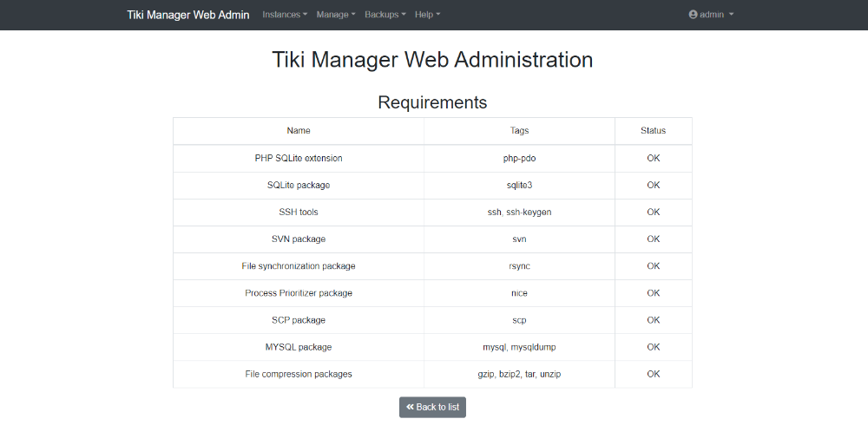This screenshot has width=868, height=432.
Task: Click the ssh, ssh-keygen tags cell
Action: (x=519, y=213)
